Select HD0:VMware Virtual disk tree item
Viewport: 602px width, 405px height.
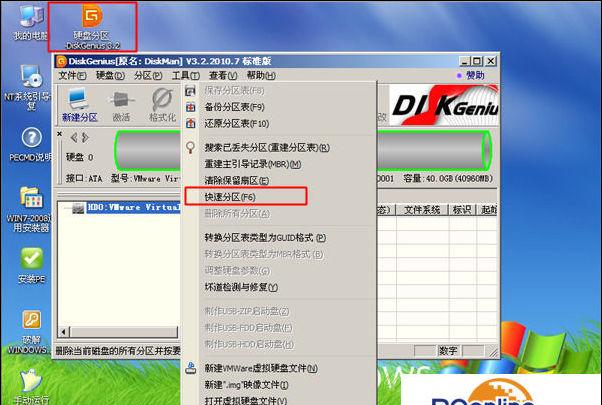(x=134, y=207)
